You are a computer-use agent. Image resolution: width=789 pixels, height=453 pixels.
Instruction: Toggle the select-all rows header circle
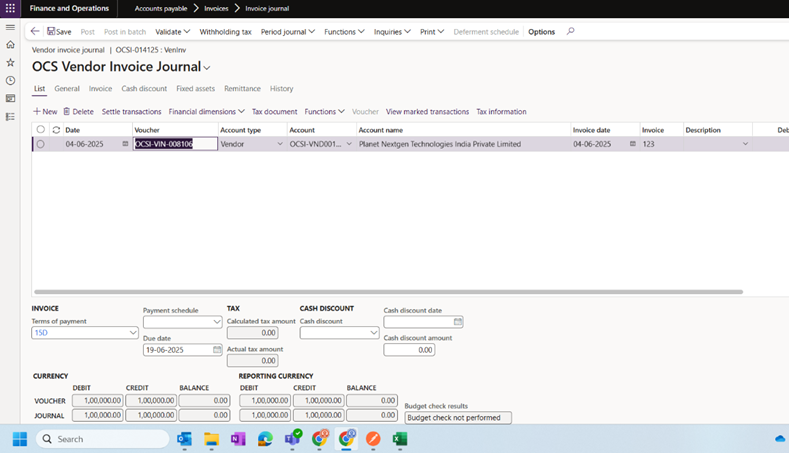[x=41, y=130]
